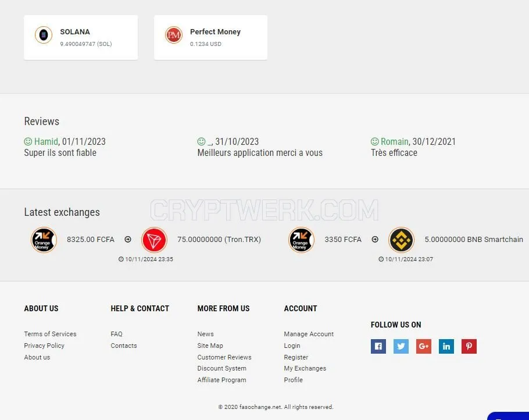
Task: Open Affiliate Program link
Action: [x=221, y=380]
